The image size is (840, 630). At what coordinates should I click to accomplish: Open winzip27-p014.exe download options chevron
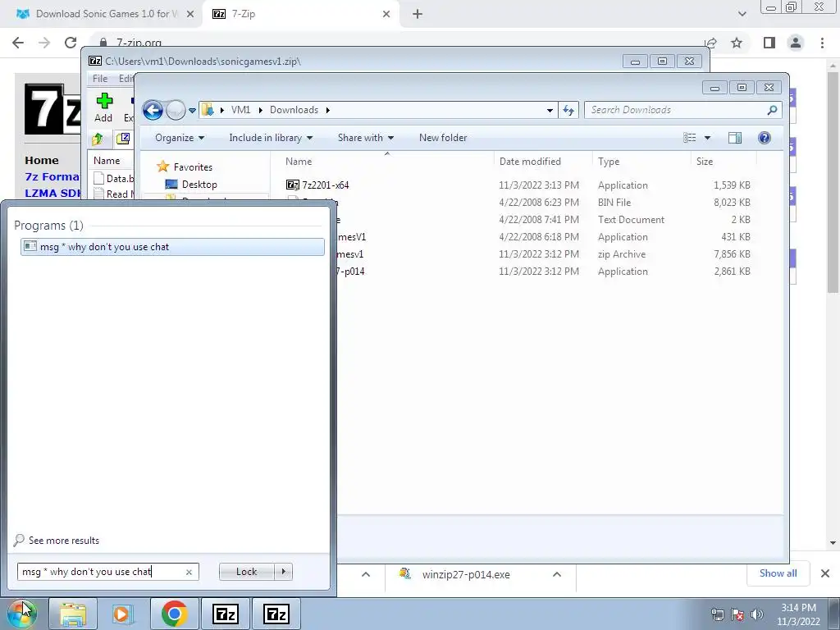[x=557, y=574]
